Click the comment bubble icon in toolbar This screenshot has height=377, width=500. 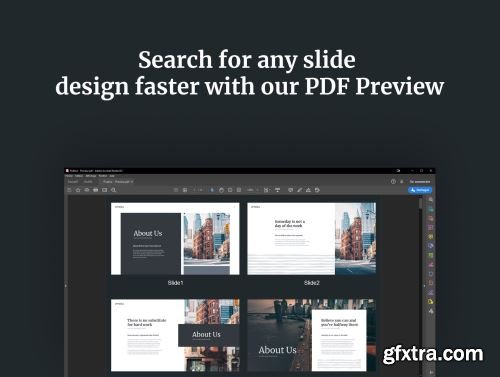(x=290, y=190)
